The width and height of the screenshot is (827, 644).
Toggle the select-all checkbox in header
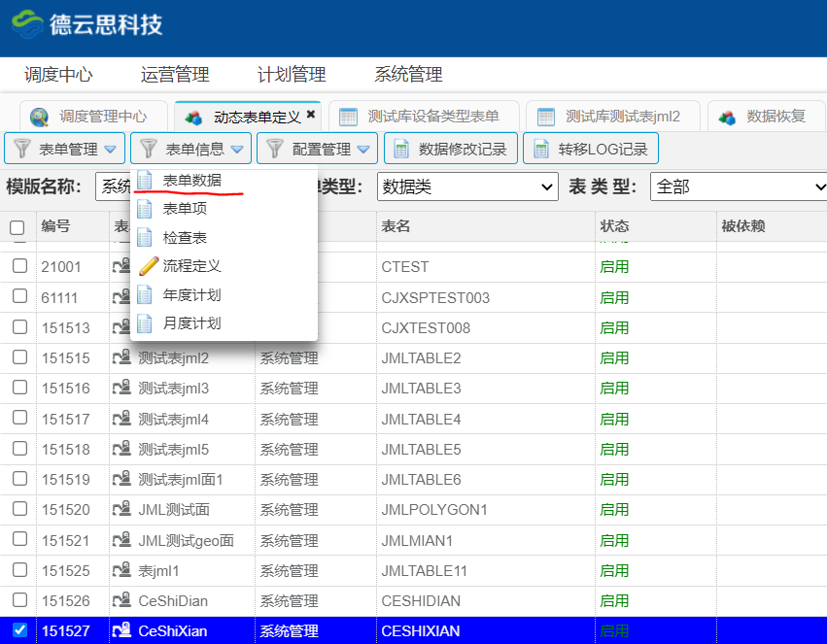click(x=17, y=227)
